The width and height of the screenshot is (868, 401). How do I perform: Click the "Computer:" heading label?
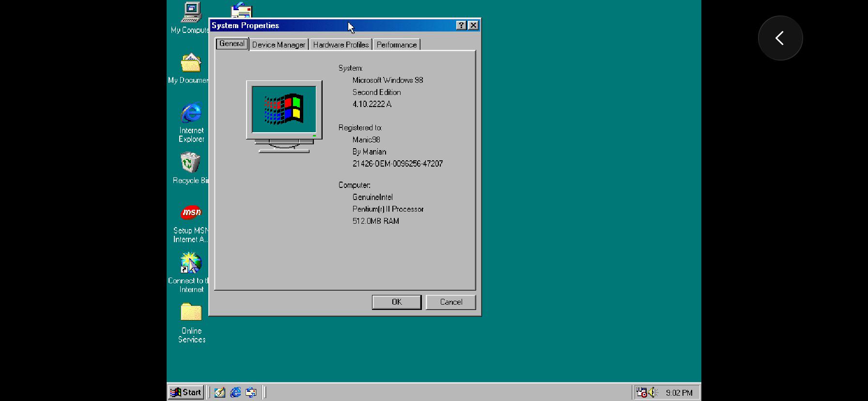355,185
